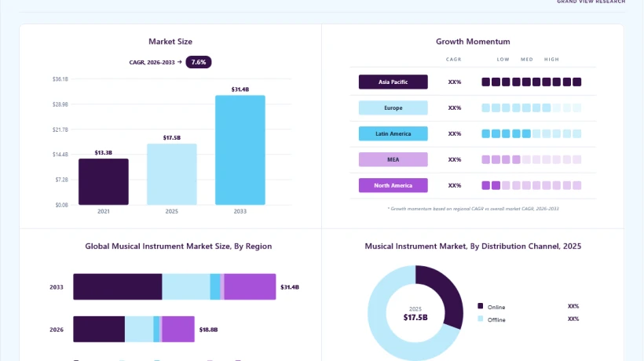Click the "LOW" column header

coord(503,60)
